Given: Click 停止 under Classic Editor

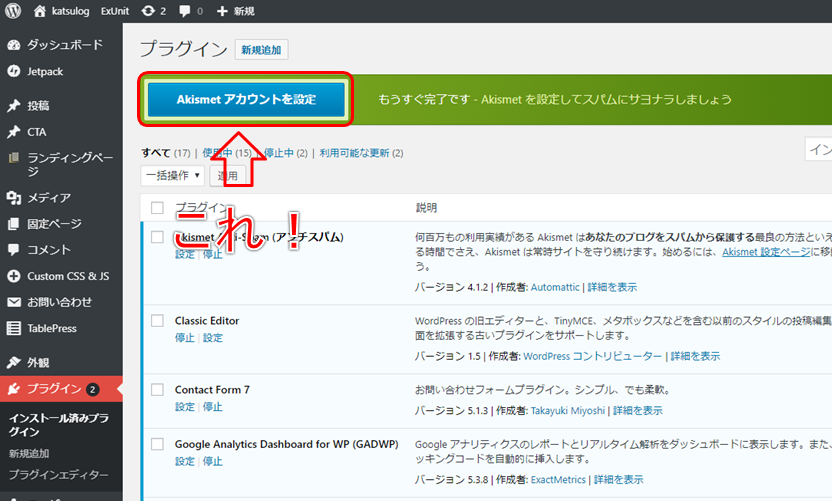Looking at the screenshot, I should 185,338.
